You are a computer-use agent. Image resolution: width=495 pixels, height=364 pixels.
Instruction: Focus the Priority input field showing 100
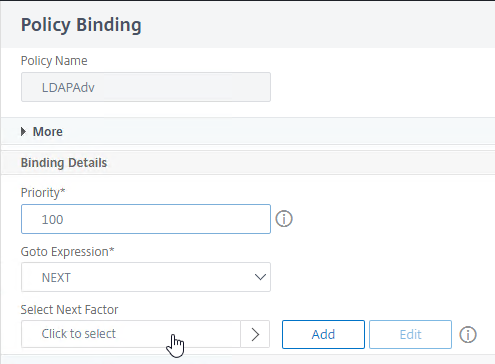pyautogui.click(x=146, y=219)
